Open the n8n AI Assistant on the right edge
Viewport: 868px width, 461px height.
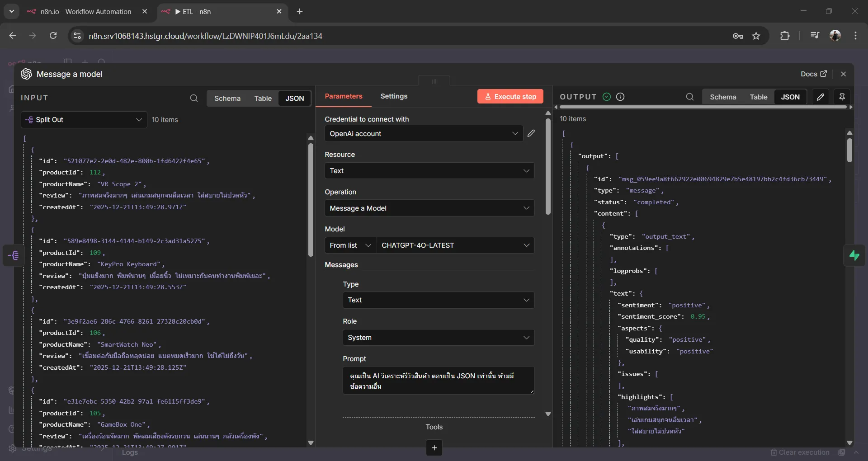pyautogui.click(x=854, y=255)
